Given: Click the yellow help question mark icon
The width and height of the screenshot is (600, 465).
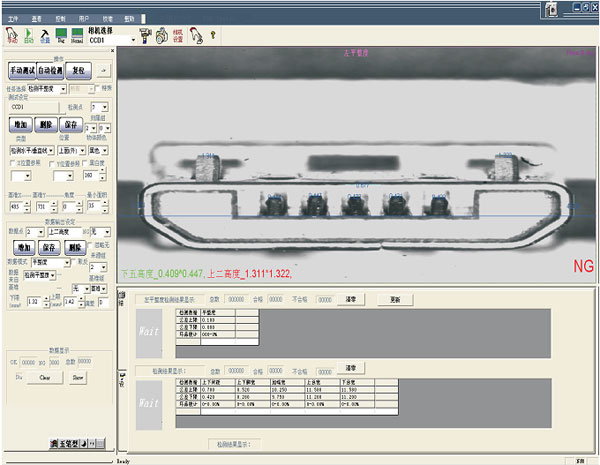Looking at the screenshot, I should coord(212,37).
